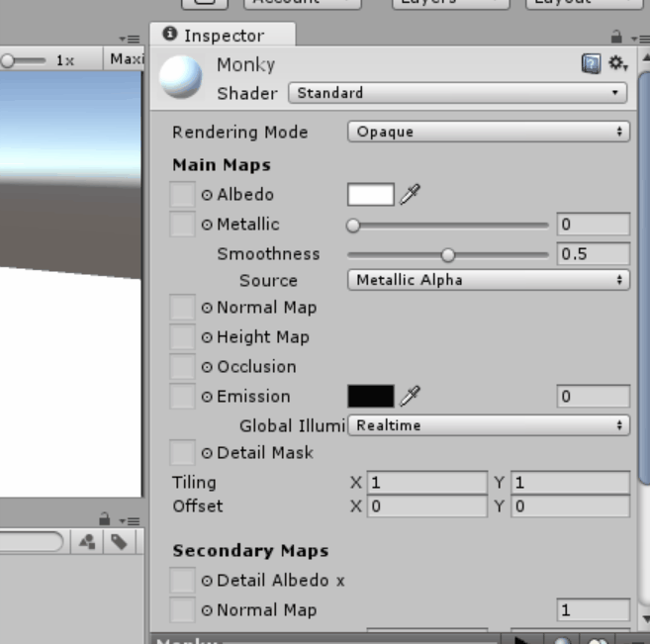Image resolution: width=650 pixels, height=644 pixels.
Task: Click the Monky material preview sphere
Action: pyautogui.click(x=181, y=77)
